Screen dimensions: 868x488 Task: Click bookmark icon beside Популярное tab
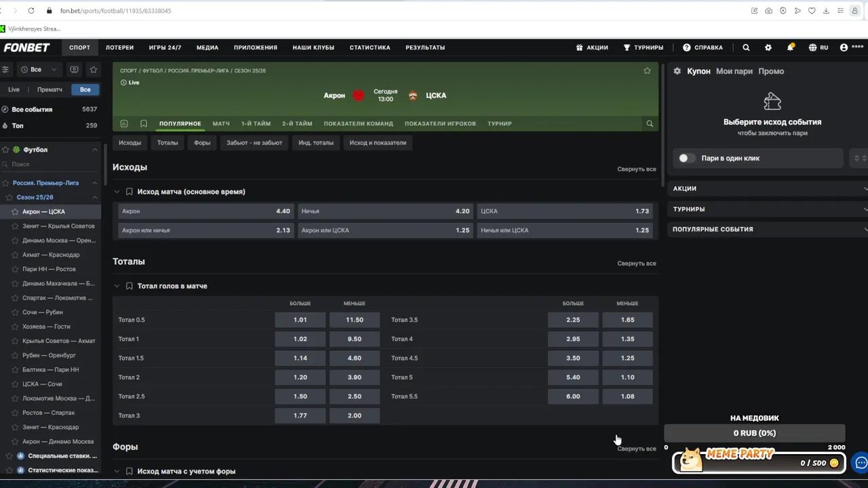[x=144, y=123]
